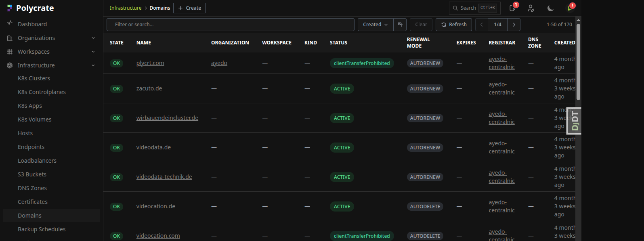Open DNS Zones in sidebar
Image resolution: width=644 pixels, height=241 pixels.
pos(32,188)
